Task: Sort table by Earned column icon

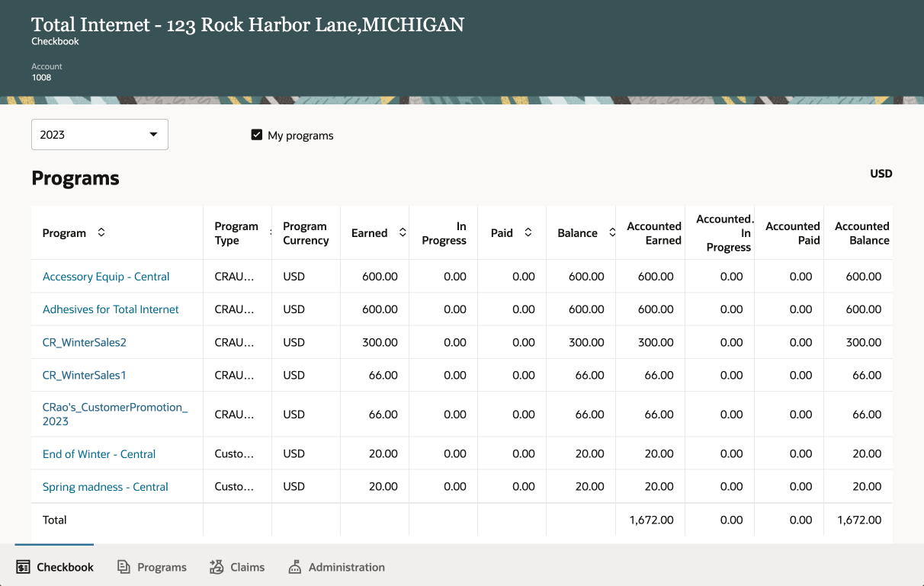Action: 403,232
